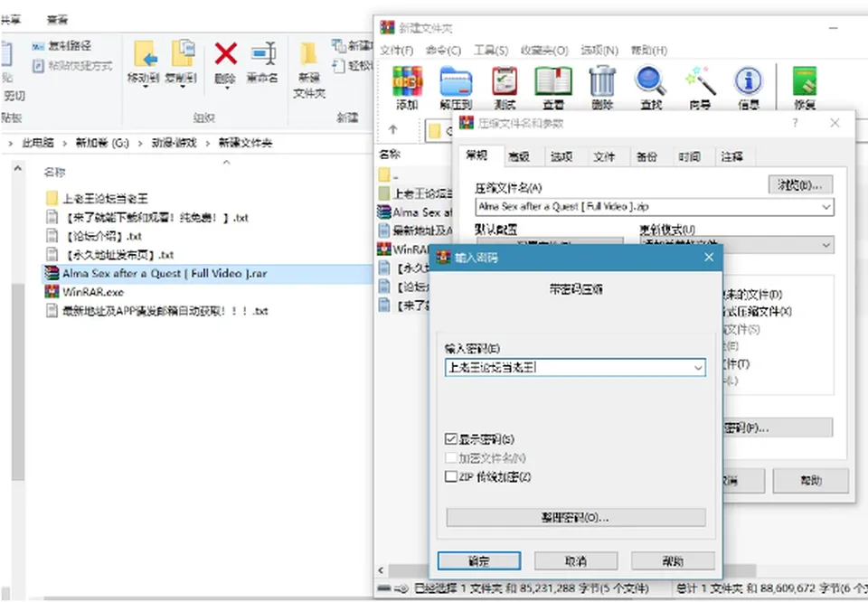Click the Browse (浏览) button
The height and width of the screenshot is (602, 868).
[x=800, y=184]
